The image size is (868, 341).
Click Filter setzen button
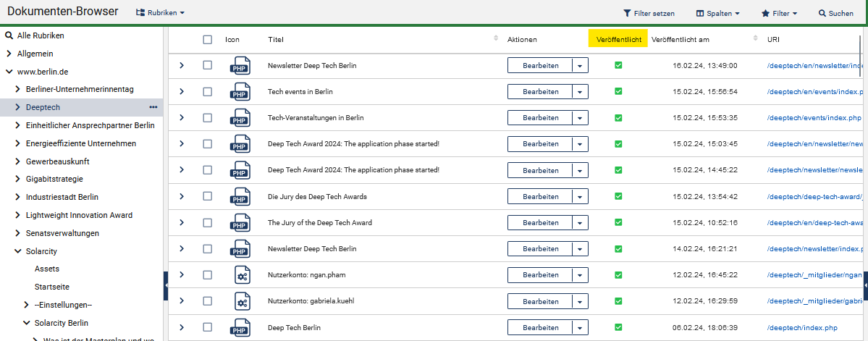click(x=649, y=13)
